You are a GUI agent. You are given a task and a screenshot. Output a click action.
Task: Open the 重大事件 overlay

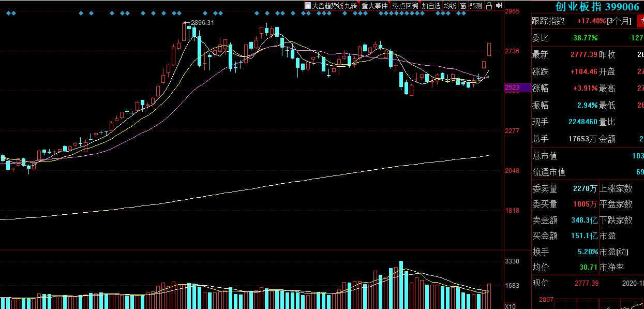[x=375, y=6]
